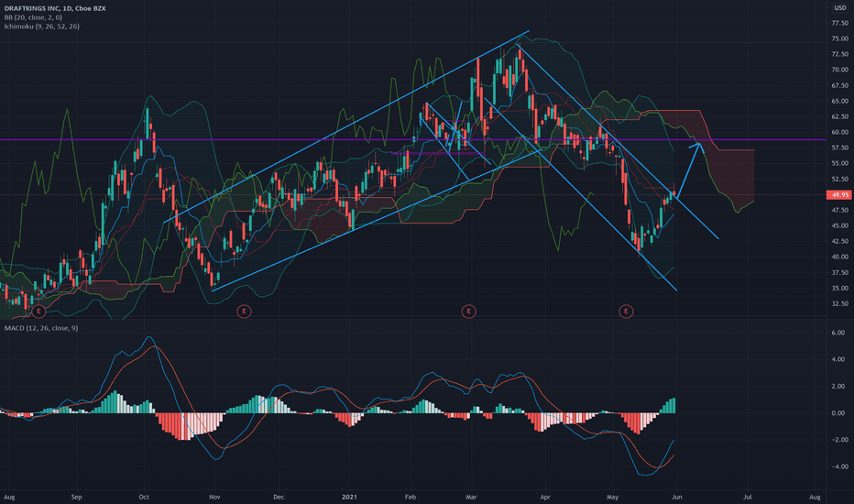Click the Feb label on time axis

(x=411, y=497)
